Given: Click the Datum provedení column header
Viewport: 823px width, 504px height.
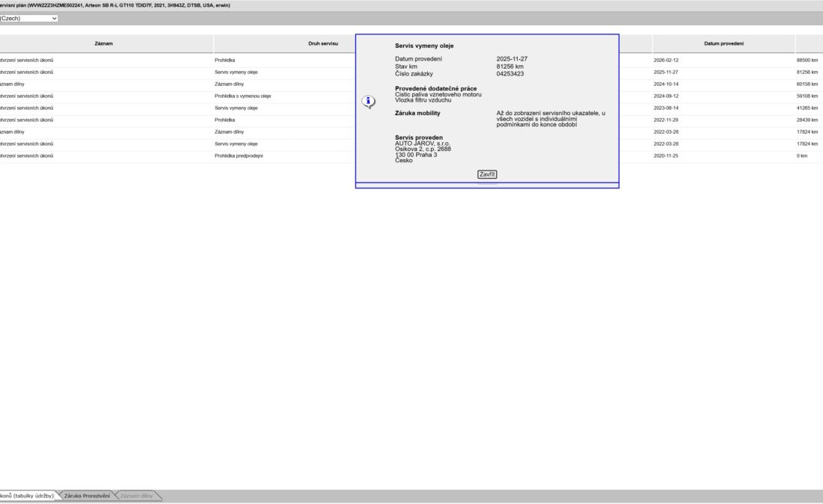Looking at the screenshot, I should (723, 43).
